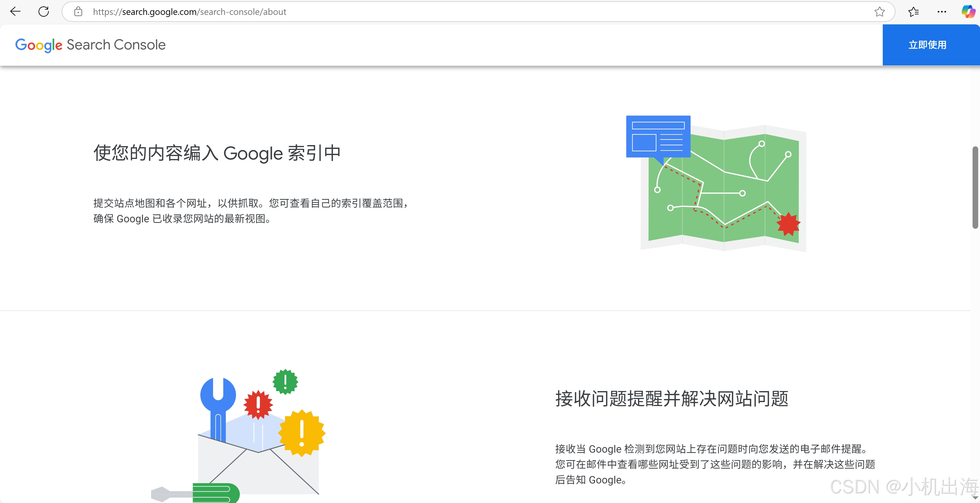Click the browser back arrow
The image size is (980, 503).
coord(15,11)
